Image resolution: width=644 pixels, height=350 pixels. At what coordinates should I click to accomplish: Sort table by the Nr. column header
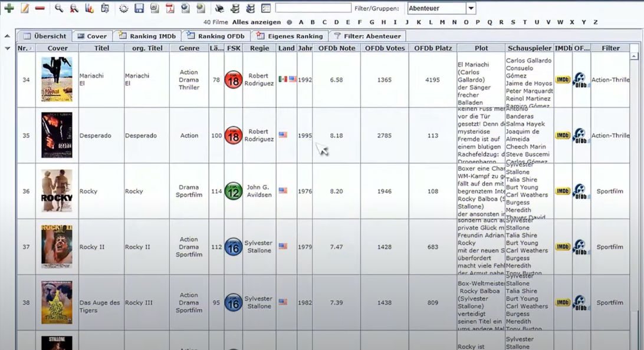coord(26,48)
